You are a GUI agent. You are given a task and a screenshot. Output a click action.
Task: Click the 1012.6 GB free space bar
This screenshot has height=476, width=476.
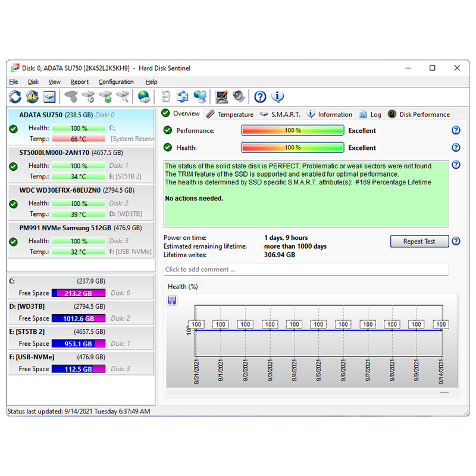pyautogui.click(x=79, y=318)
